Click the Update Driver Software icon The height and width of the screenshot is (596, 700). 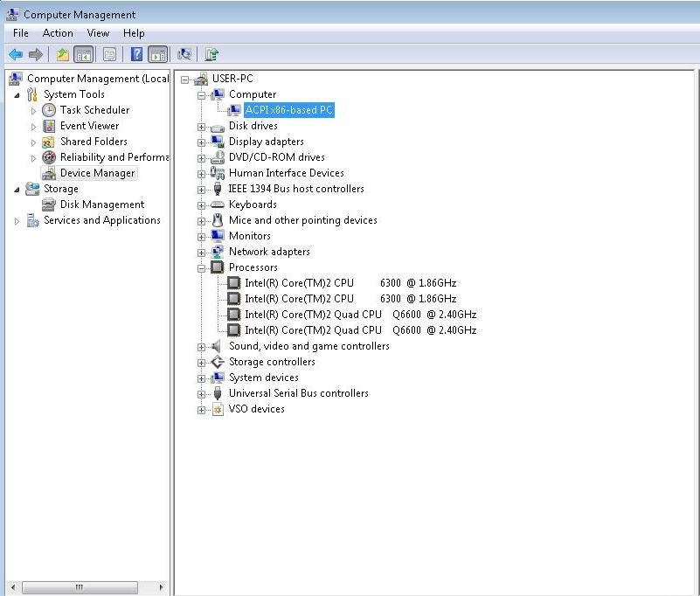(211, 54)
